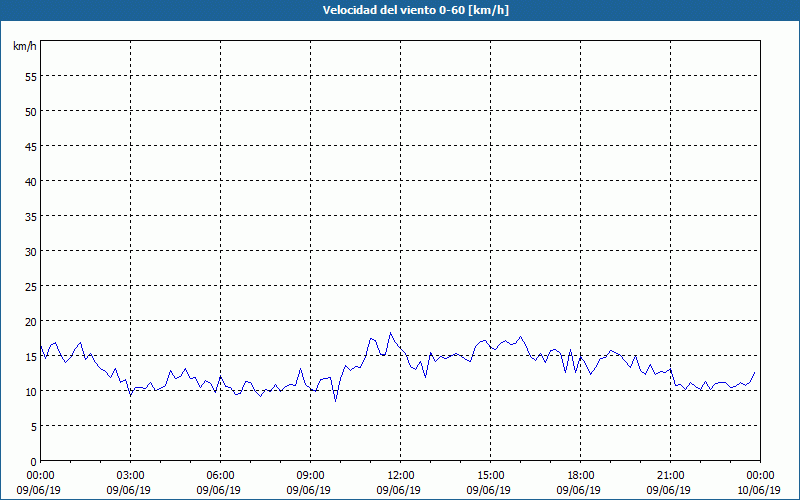This screenshot has height=500, width=800.
Task: Click the "15" tick label on the speed axis
Action: pyautogui.click(x=31, y=357)
